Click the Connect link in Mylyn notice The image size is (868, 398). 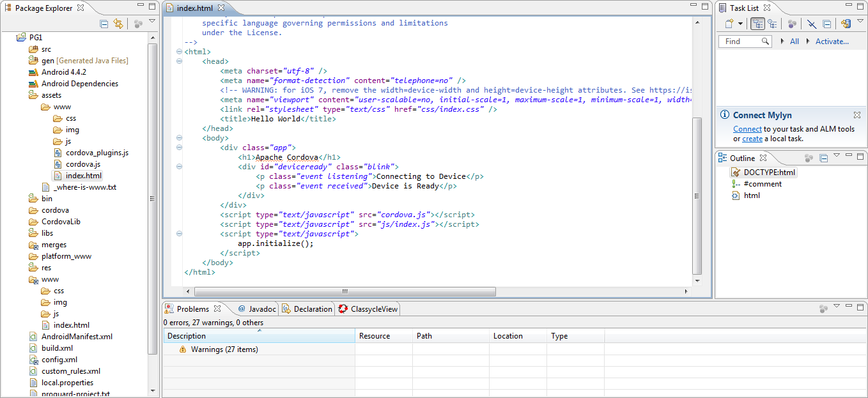(x=747, y=128)
